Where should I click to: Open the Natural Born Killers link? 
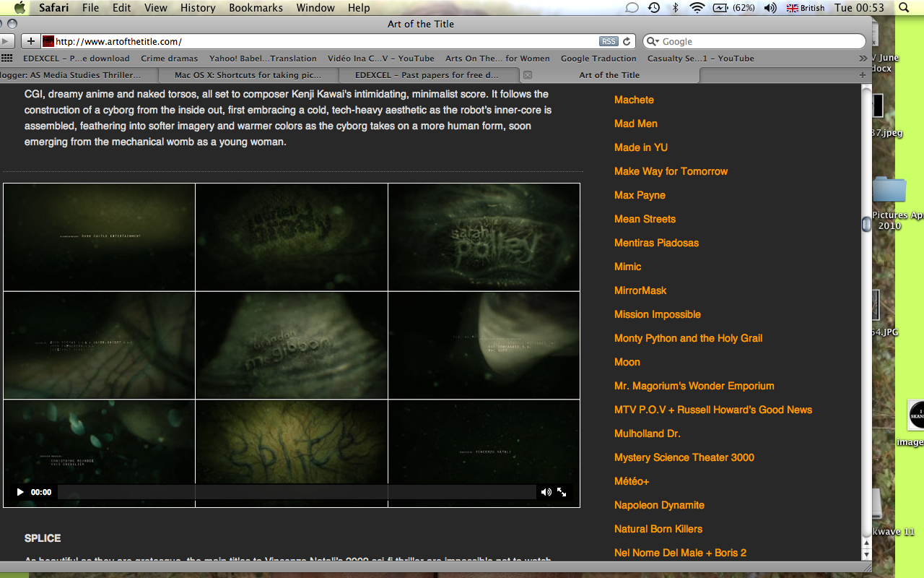pyautogui.click(x=658, y=529)
